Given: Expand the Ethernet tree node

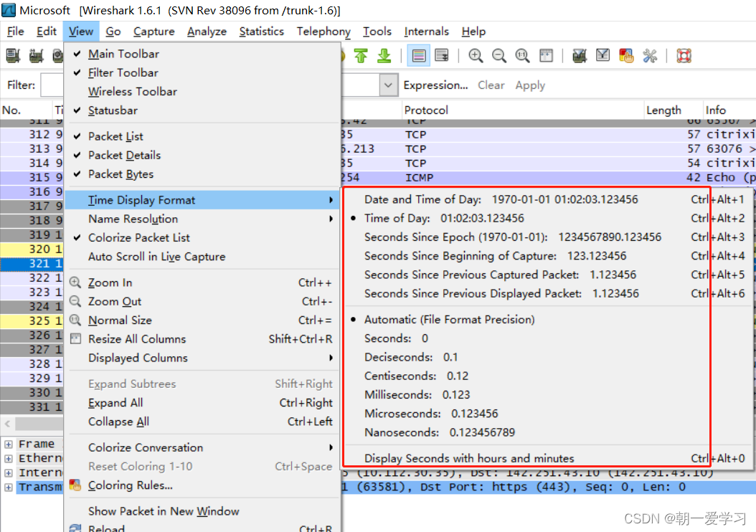Looking at the screenshot, I should [x=8, y=458].
